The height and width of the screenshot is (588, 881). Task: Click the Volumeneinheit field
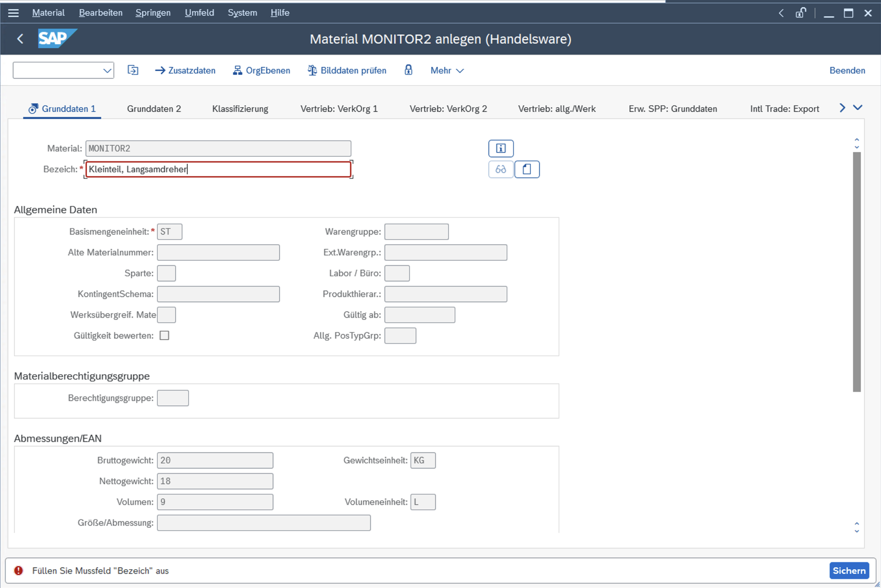pos(423,502)
